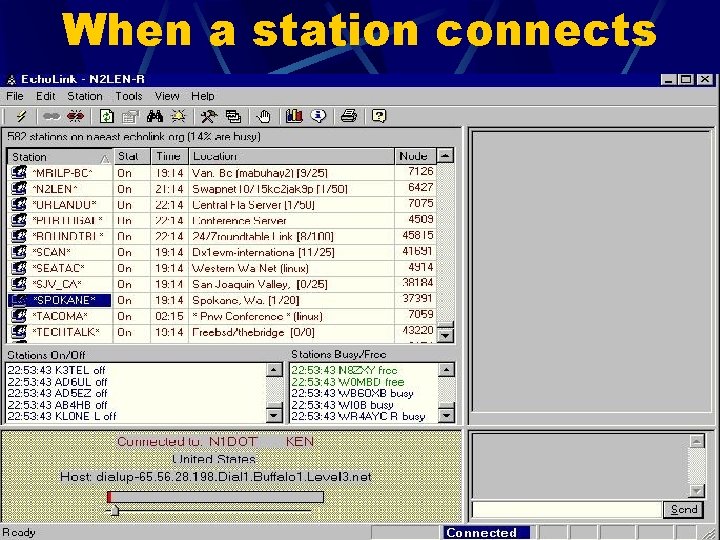Image resolution: width=720 pixels, height=540 pixels.
Task: Click the stacked windows Preferences icon
Action: [x=233, y=116]
